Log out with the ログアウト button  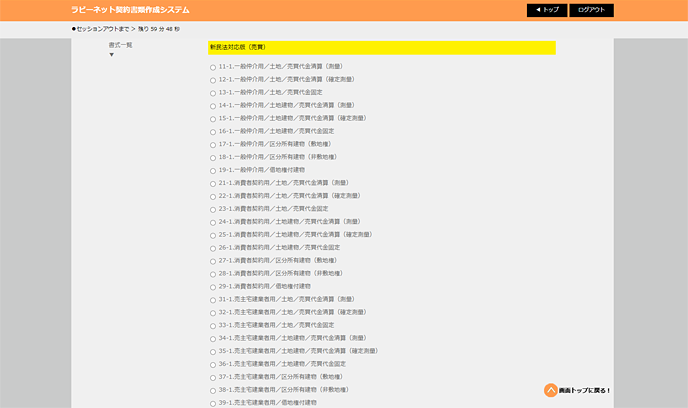pyautogui.click(x=591, y=10)
